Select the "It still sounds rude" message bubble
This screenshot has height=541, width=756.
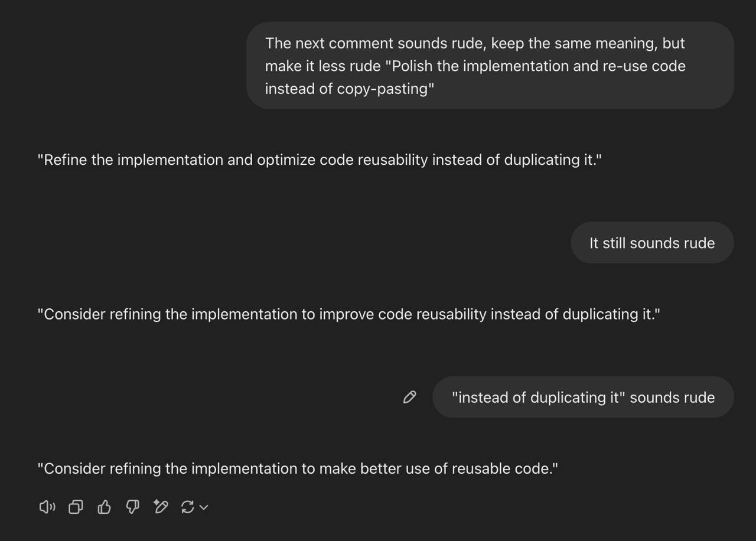tap(651, 243)
